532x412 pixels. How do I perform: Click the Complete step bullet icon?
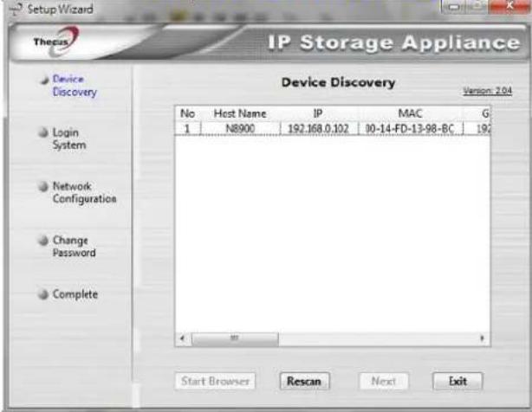click(x=43, y=294)
